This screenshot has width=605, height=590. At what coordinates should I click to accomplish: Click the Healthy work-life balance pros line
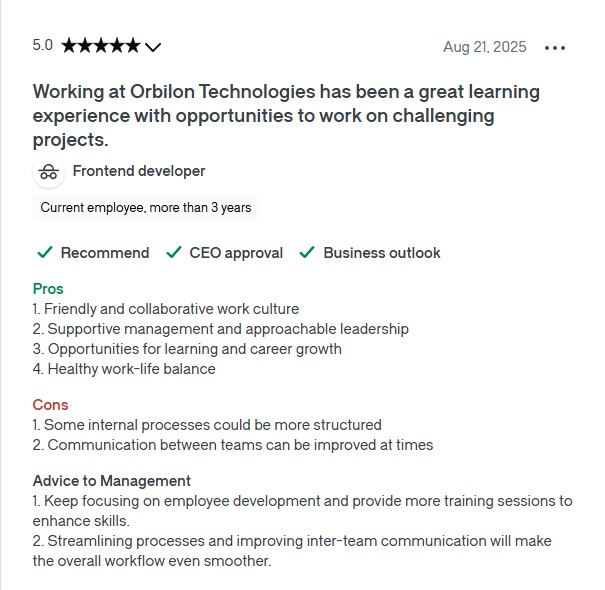[124, 369]
